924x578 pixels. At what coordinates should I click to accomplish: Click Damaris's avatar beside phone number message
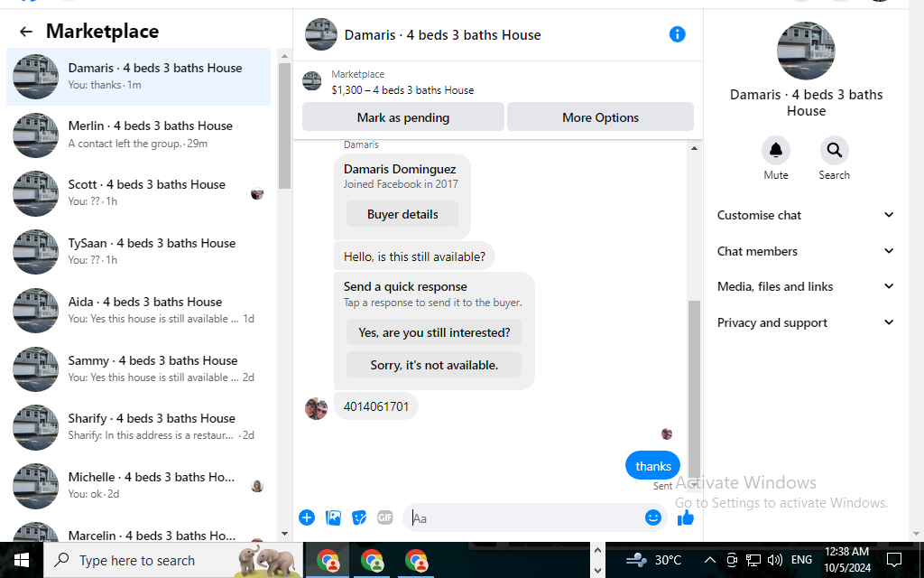point(316,408)
